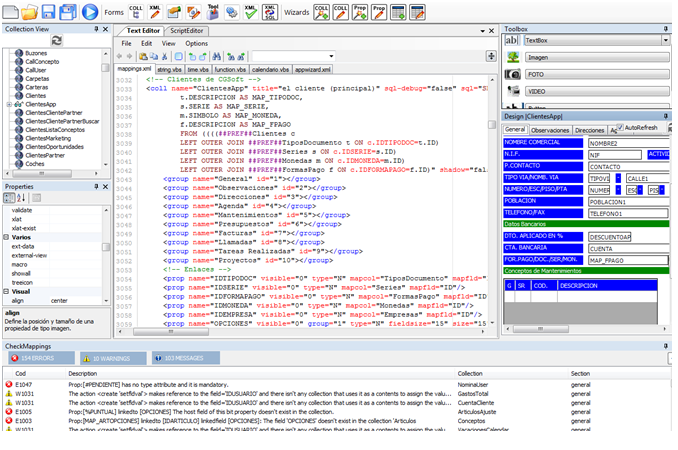Switch to the calendario.vbs file tab
This screenshot has width=678, height=450.
(x=270, y=70)
